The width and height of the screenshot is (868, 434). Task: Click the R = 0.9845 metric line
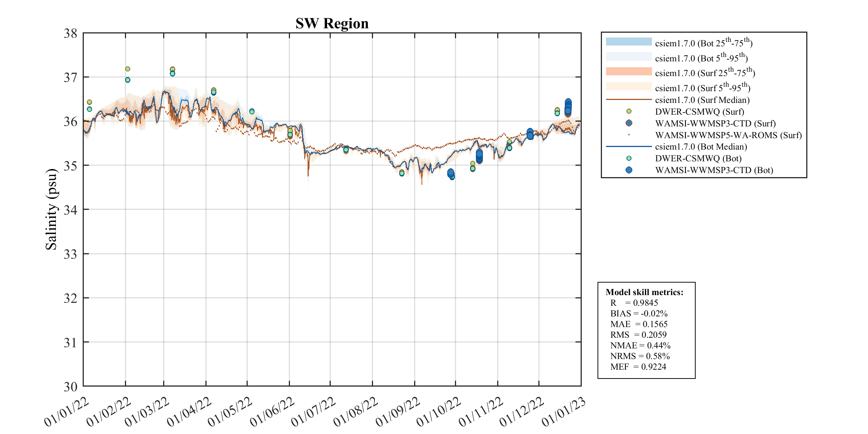pos(634,303)
